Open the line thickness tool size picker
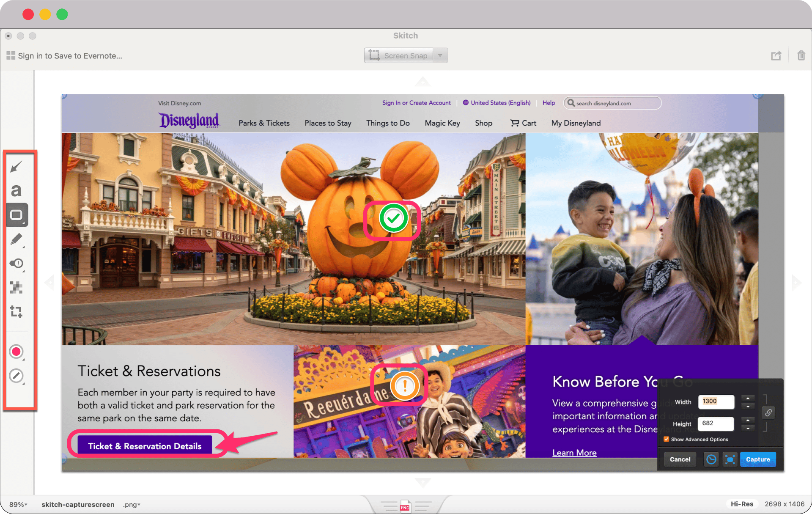This screenshot has width=812, height=514. 16,376
